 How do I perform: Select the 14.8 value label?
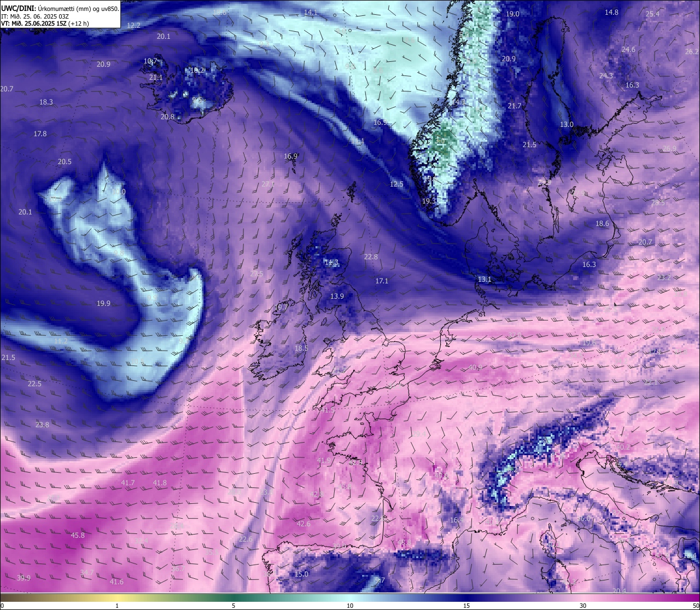tap(611, 12)
